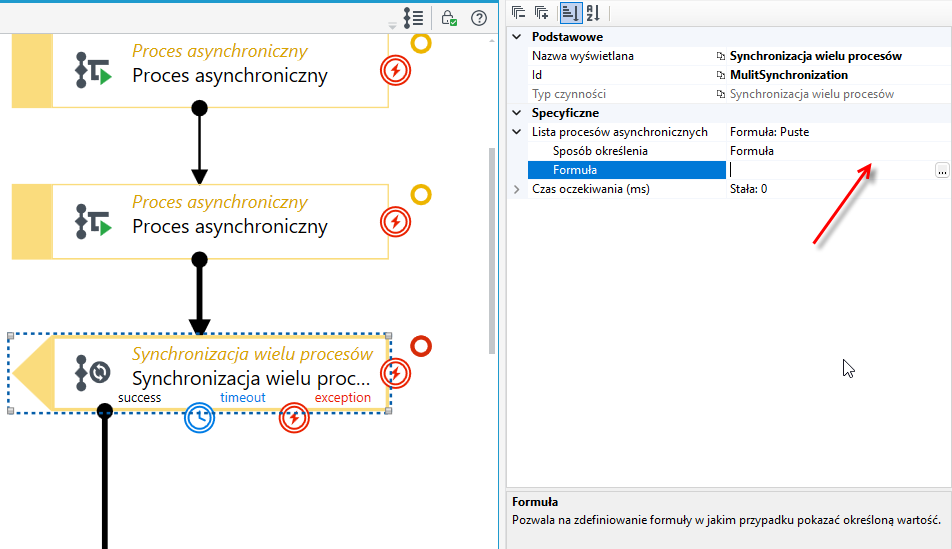Click into the Formuła value input field
The height and width of the screenshot is (549, 952).
830,170
